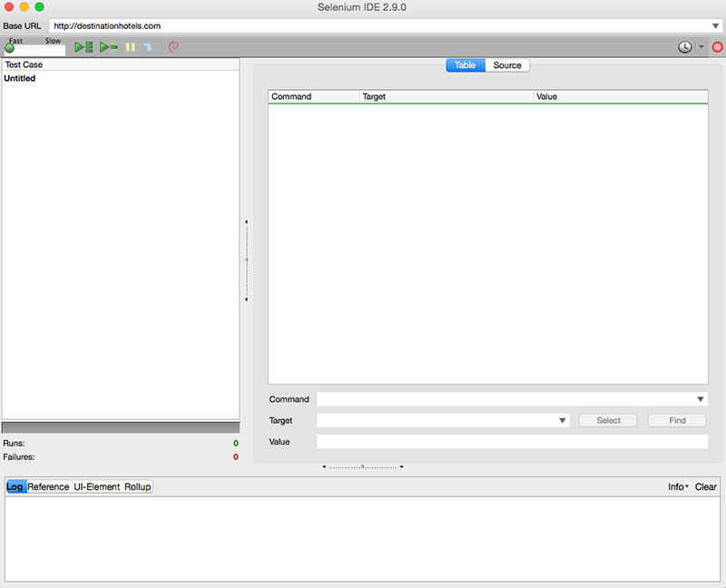Click the Selenium IDE dock area clock dropdown arrow
This screenshot has width=726, height=588.
(x=701, y=46)
